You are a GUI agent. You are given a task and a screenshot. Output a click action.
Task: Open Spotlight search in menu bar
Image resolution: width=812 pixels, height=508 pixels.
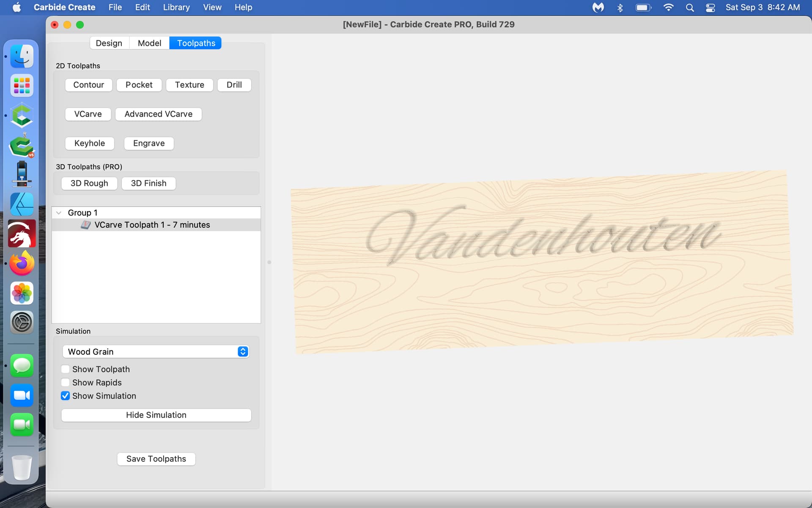click(690, 7)
